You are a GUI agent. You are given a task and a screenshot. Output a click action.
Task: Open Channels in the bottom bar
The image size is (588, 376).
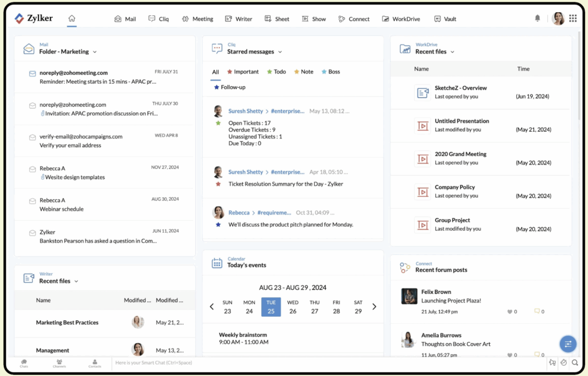[x=59, y=363]
